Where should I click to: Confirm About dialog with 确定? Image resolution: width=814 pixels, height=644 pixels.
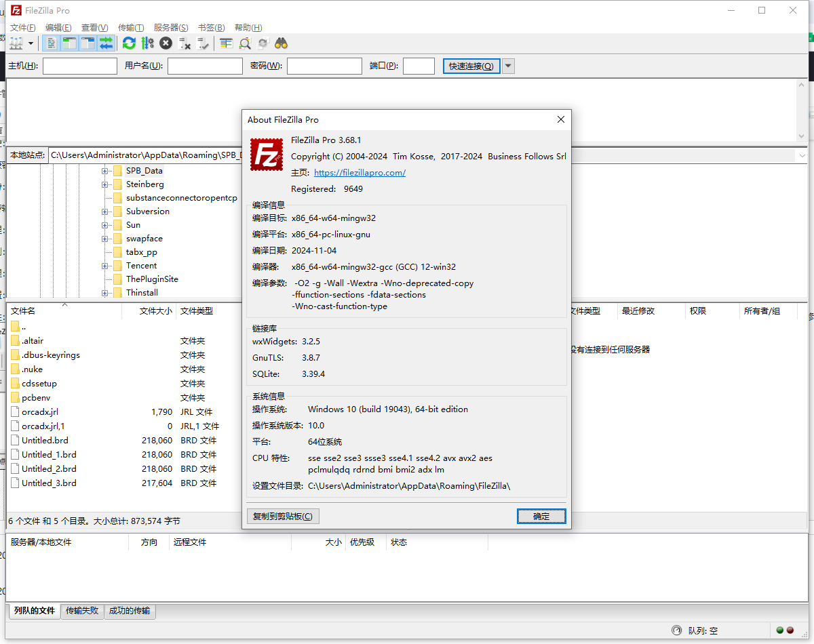(541, 516)
